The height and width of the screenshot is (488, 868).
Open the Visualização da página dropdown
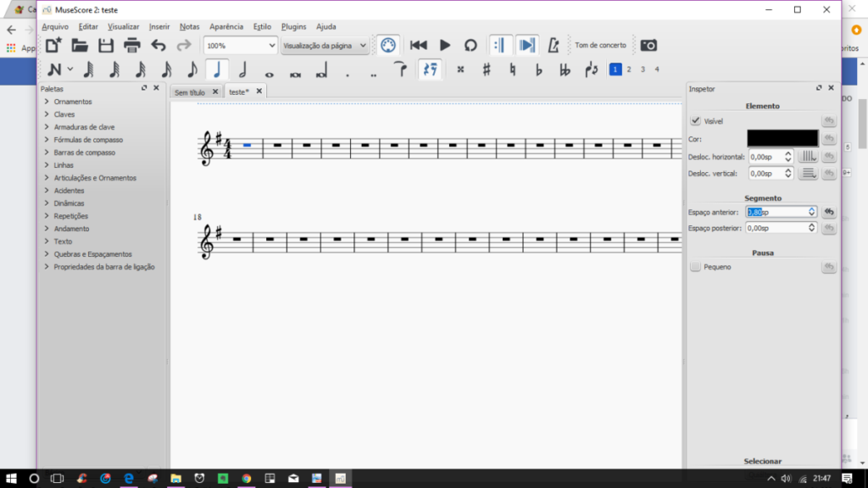(x=325, y=45)
